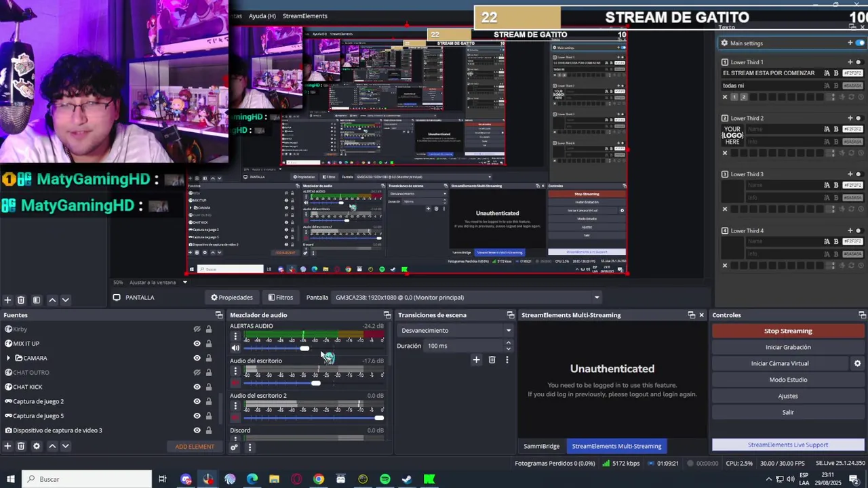Move source up in Fuentes toolbar

pyautogui.click(x=52, y=446)
